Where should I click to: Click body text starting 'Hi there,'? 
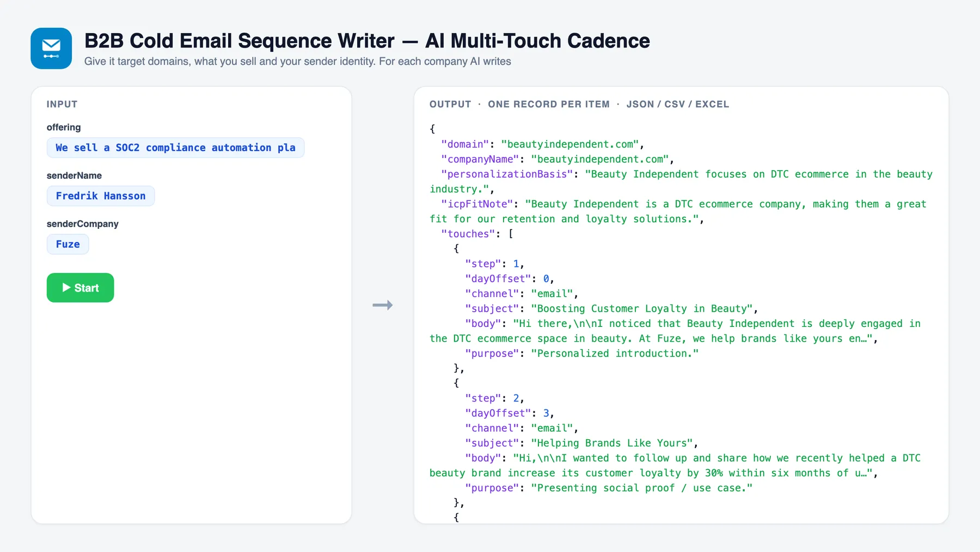point(675,331)
